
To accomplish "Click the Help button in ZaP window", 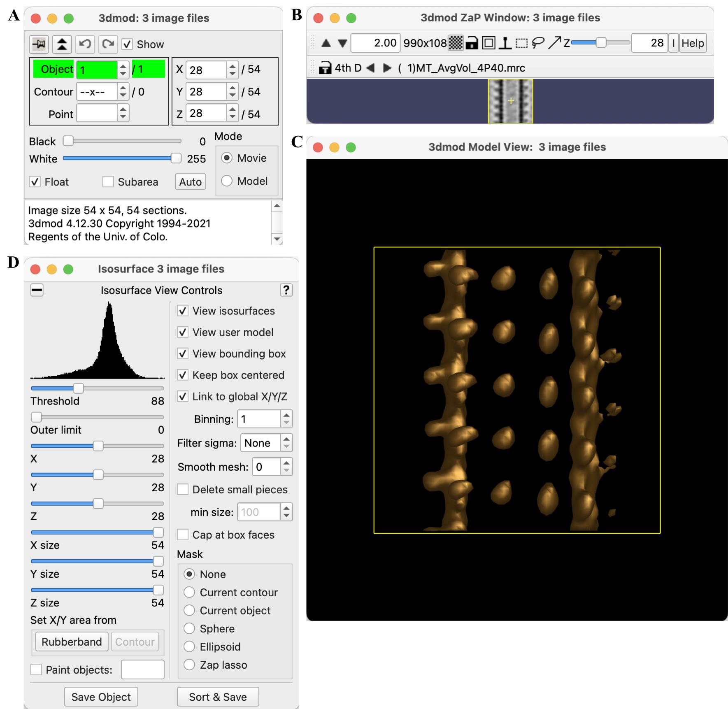I will [693, 43].
